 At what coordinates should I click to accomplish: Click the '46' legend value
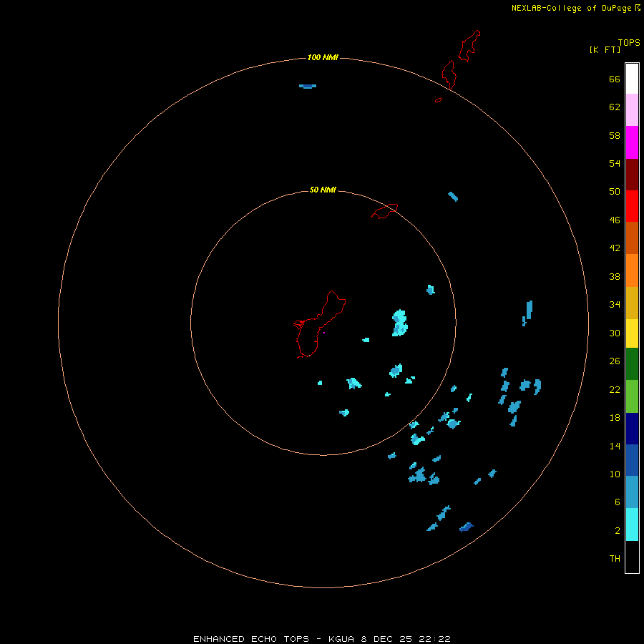point(615,220)
